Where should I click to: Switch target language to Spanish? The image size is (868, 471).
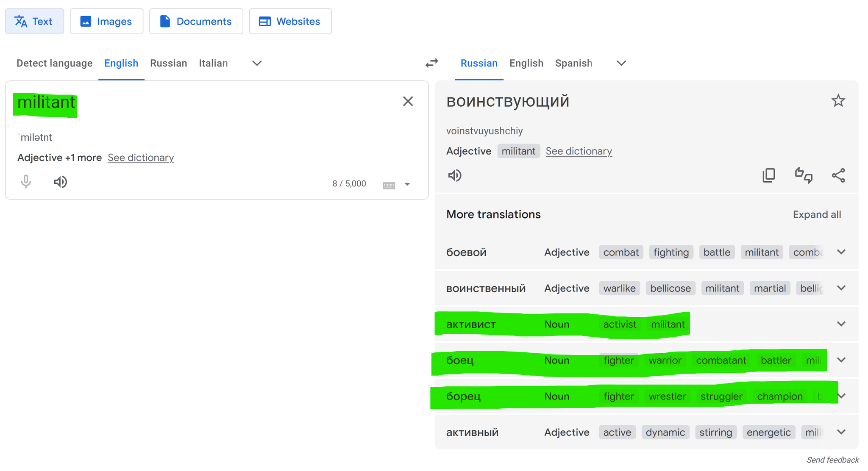pyautogui.click(x=573, y=63)
